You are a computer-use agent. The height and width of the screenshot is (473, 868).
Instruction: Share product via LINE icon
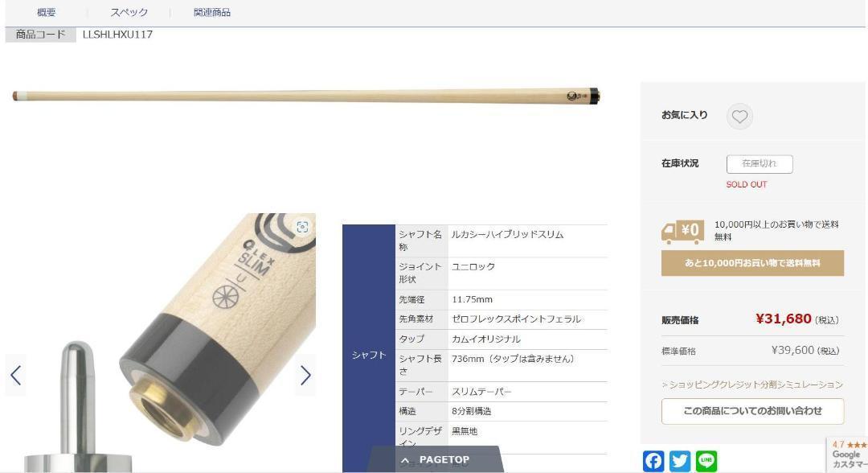706,461
